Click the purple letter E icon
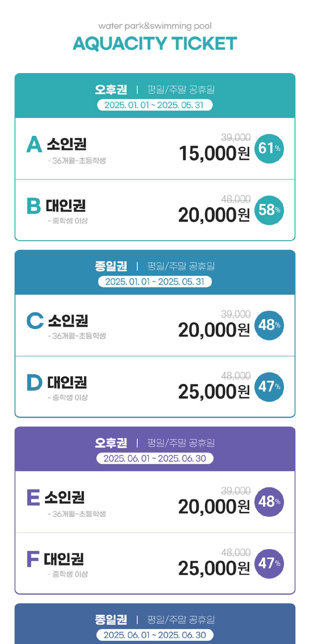This screenshot has width=310, height=644. click(33, 497)
